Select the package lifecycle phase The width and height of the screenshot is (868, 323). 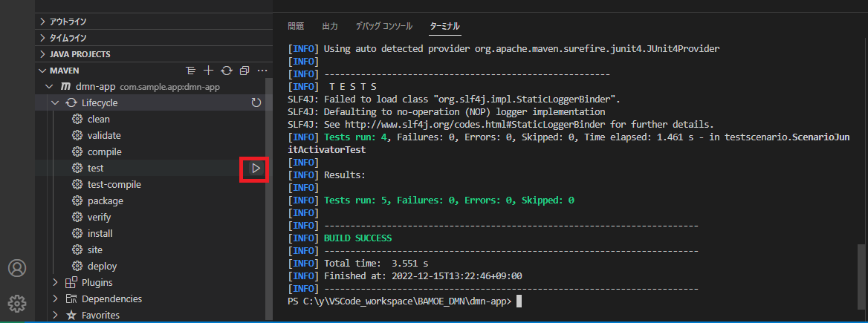pyautogui.click(x=106, y=200)
